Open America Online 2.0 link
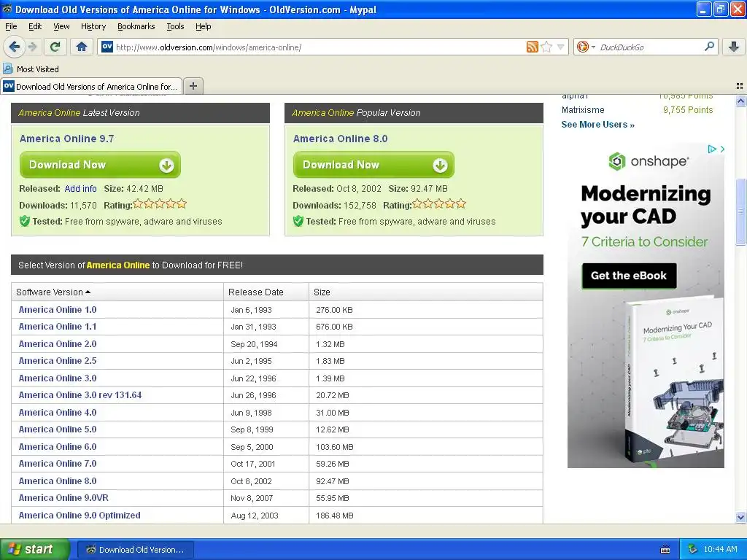The height and width of the screenshot is (560, 747). pyautogui.click(x=58, y=344)
